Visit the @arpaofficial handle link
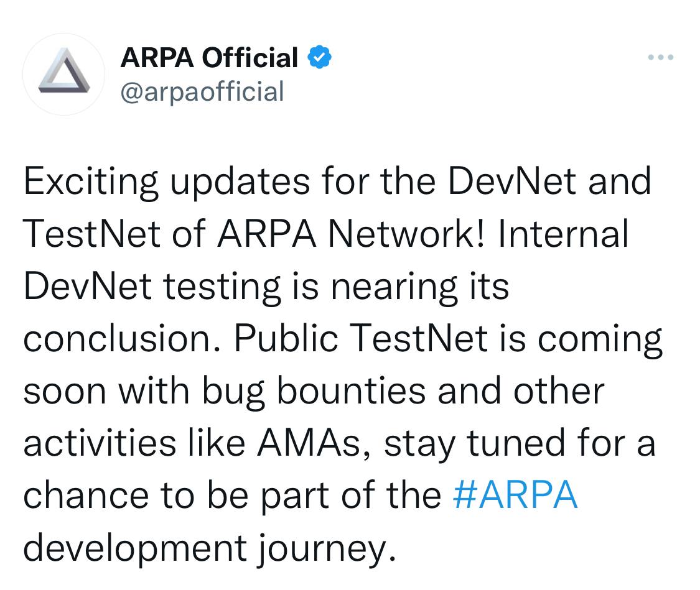The width and height of the screenshot is (700, 590). pos(202,92)
